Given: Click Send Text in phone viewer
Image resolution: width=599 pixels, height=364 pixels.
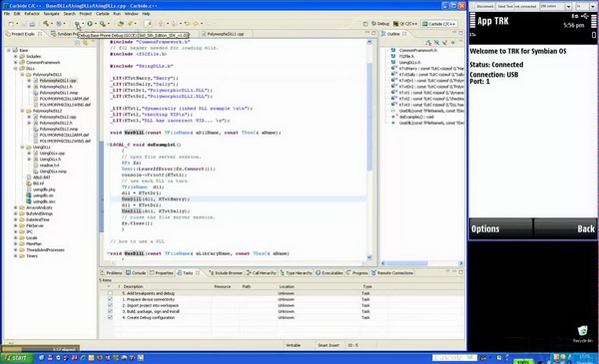Looking at the screenshot, I should click(x=505, y=7).
